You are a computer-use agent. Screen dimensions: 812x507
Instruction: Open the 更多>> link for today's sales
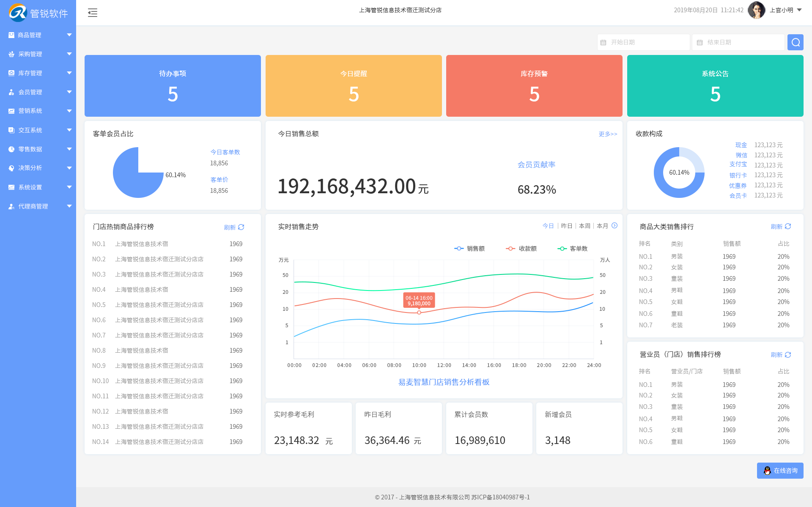608,134
